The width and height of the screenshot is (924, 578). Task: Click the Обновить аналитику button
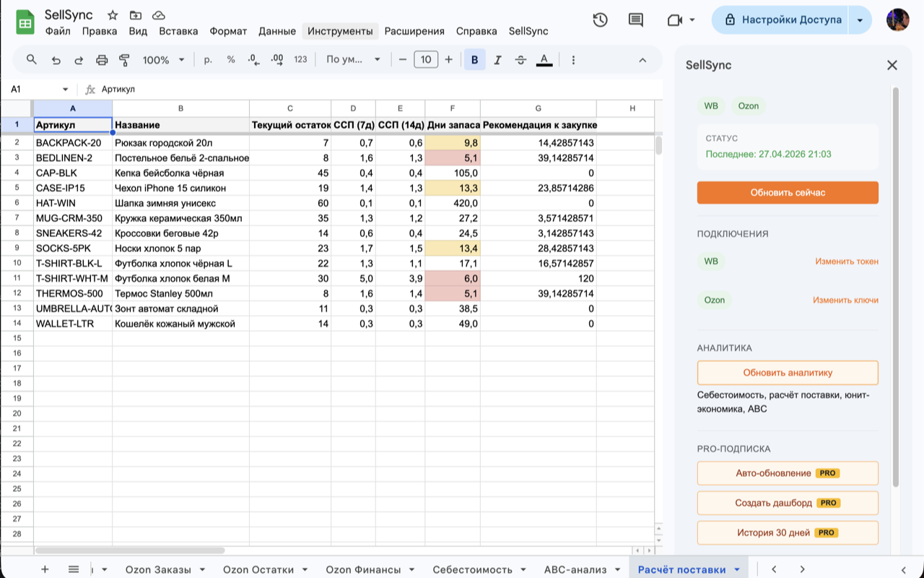coord(788,373)
